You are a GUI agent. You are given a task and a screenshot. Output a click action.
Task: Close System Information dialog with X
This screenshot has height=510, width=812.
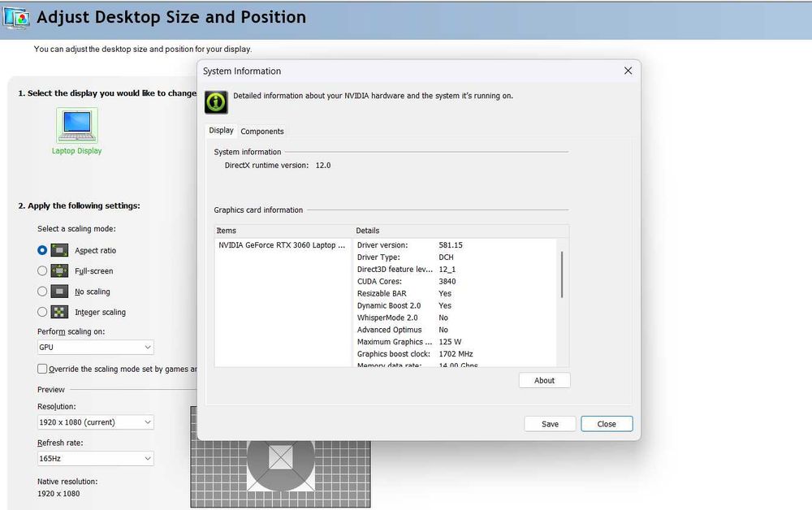click(x=628, y=71)
